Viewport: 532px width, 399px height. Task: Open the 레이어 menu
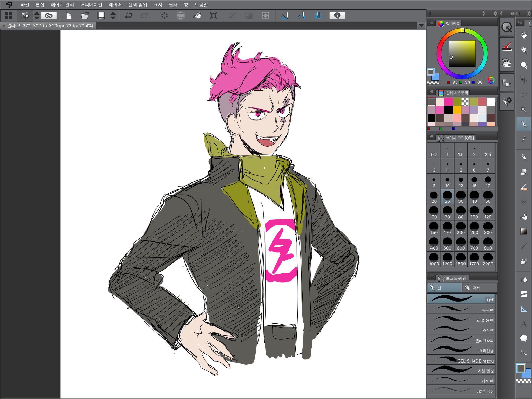115,5
